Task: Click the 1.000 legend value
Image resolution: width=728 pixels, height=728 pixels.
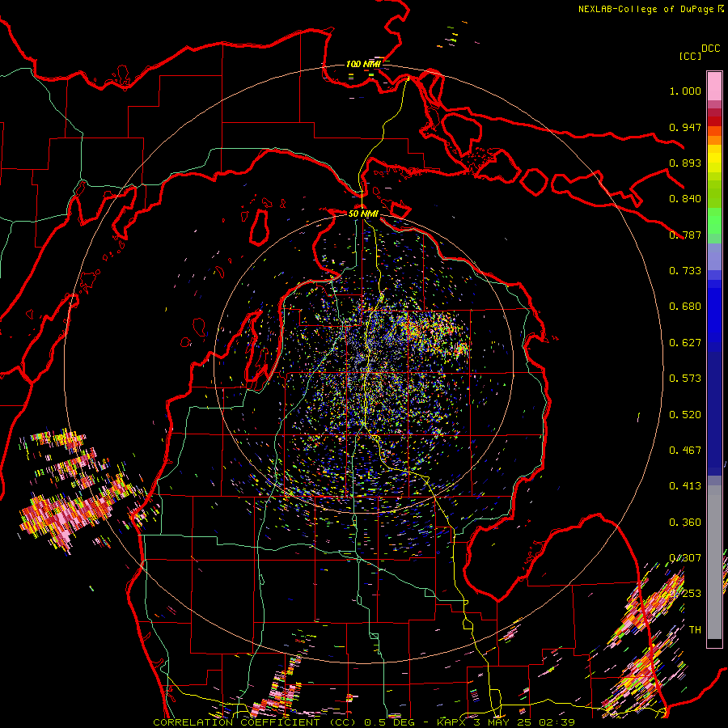Action: click(x=685, y=91)
